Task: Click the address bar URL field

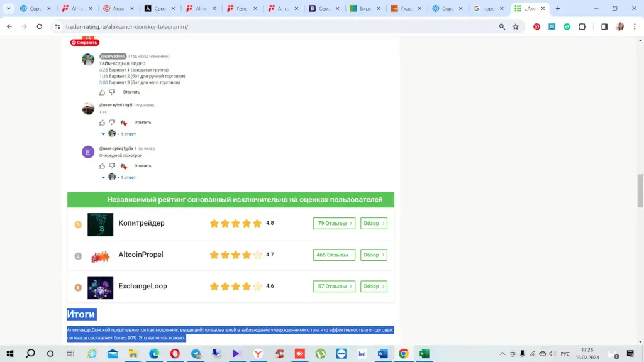Action: click(x=279, y=26)
